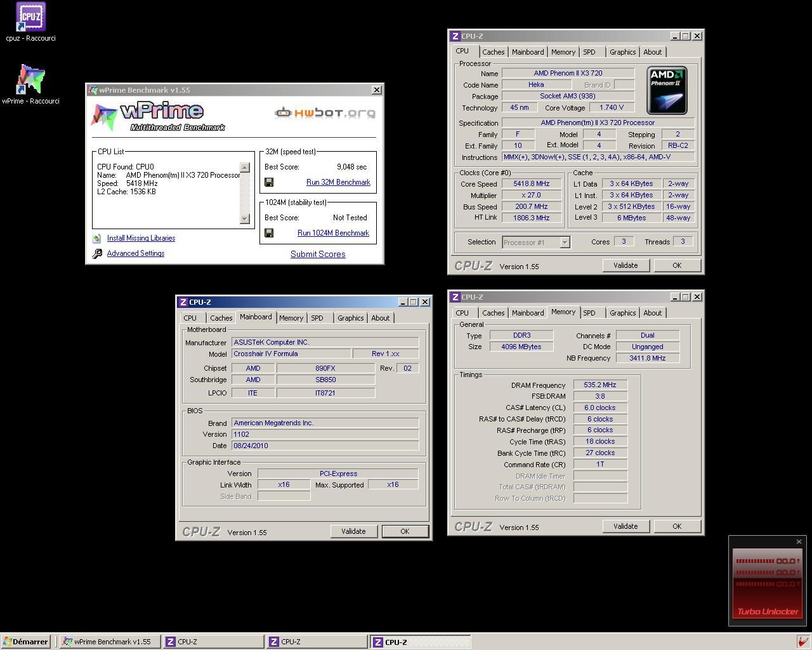The image size is (812, 650).
Task: Click the Crosshair IV Formula model field
Action: pos(291,354)
